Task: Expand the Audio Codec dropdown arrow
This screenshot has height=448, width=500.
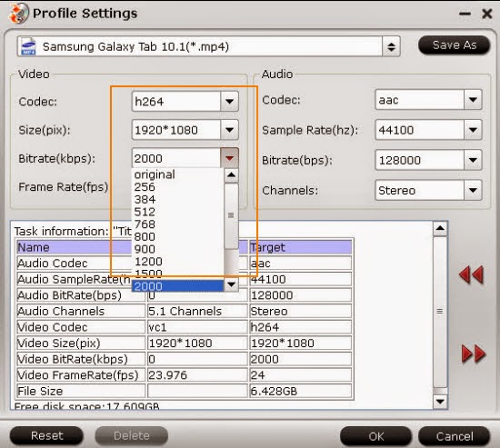Action: click(473, 100)
